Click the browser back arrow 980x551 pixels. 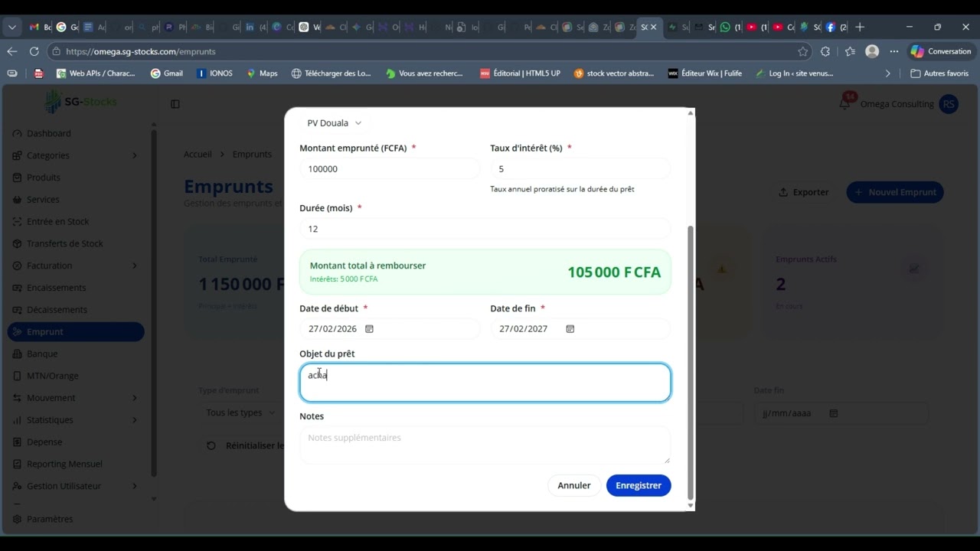11,51
